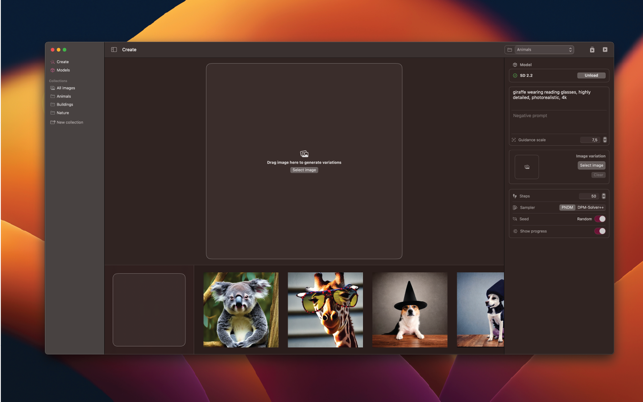643x402 pixels.
Task: Open the koala image thumbnail
Action: click(241, 310)
